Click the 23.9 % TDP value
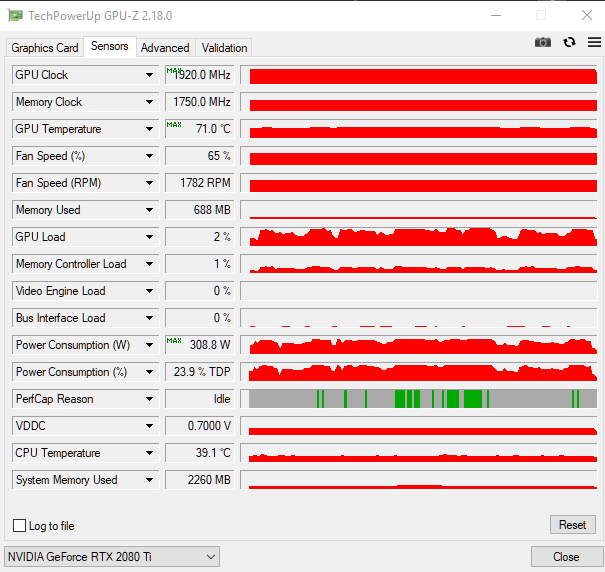Image resolution: width=605 pixels, height=572 pixels. (200, 372)
